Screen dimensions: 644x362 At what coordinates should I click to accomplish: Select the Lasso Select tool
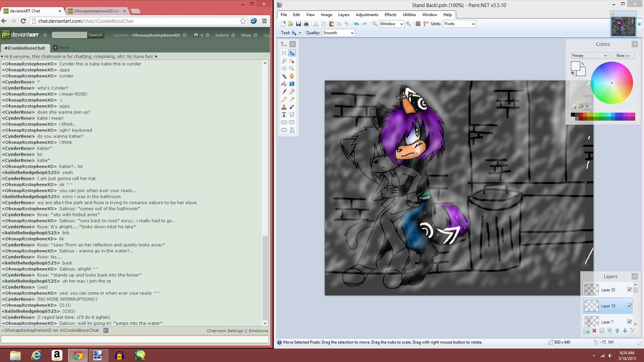(x=284, y=61)
